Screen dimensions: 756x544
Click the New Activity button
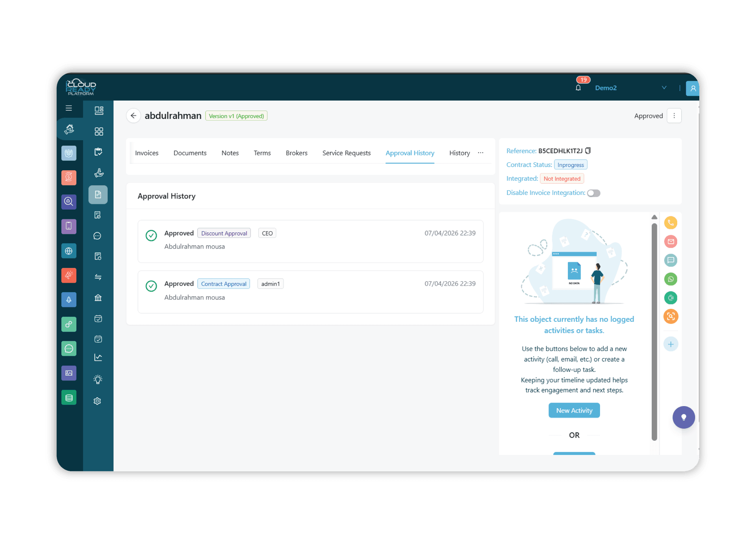(x=574, y=410)
